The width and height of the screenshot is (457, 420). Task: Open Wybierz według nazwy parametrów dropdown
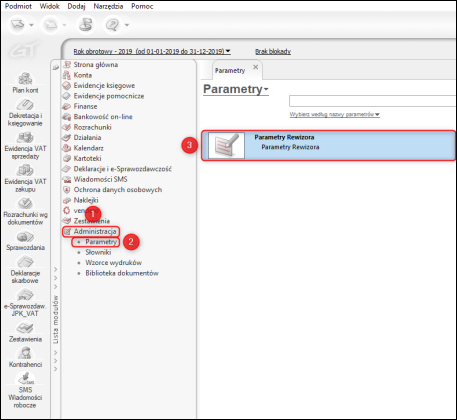[x=335, y=114]
